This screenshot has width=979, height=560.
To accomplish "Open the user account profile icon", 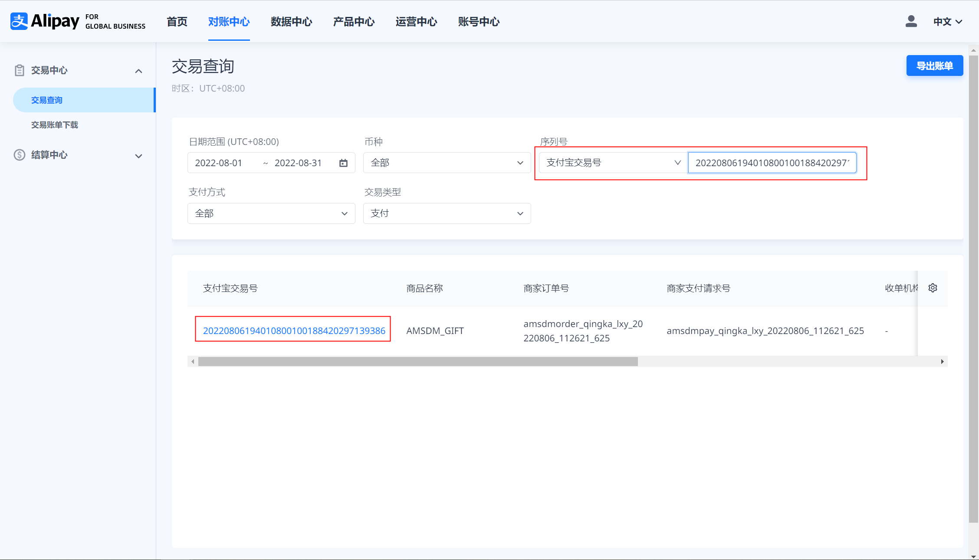I will click(x=911, y=21).
